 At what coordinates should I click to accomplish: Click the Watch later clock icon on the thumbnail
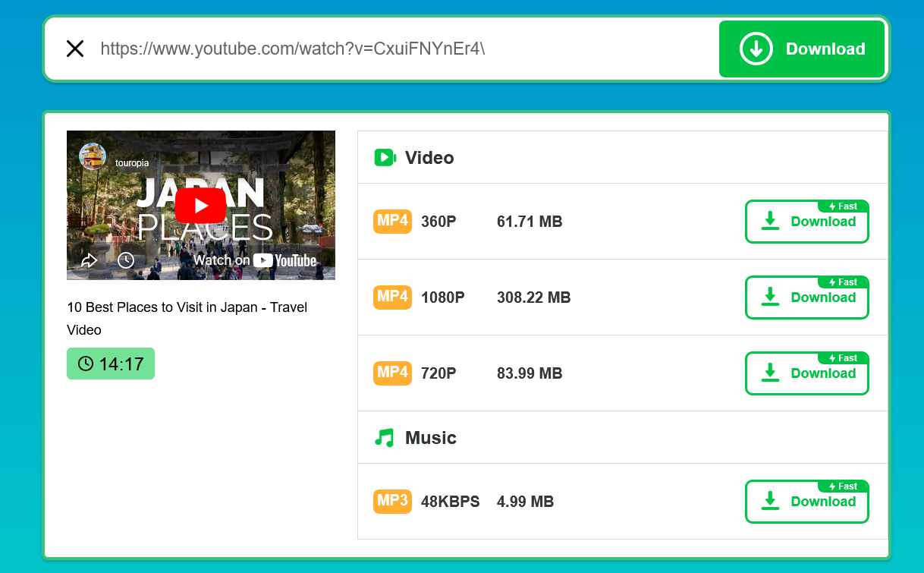click(x=126, y=260)
